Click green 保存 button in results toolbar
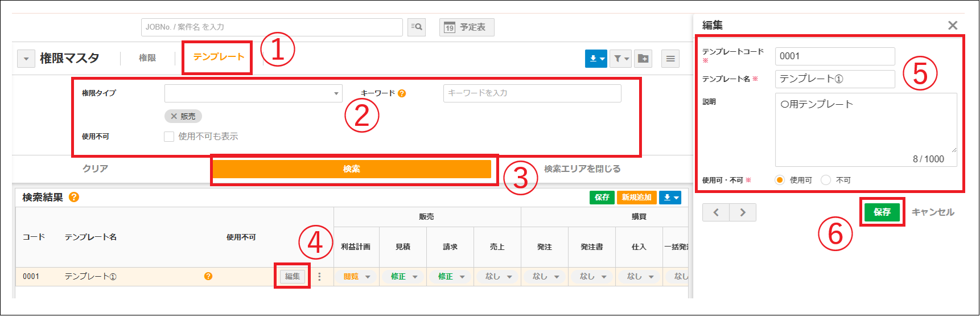 [x=602, y=197]
